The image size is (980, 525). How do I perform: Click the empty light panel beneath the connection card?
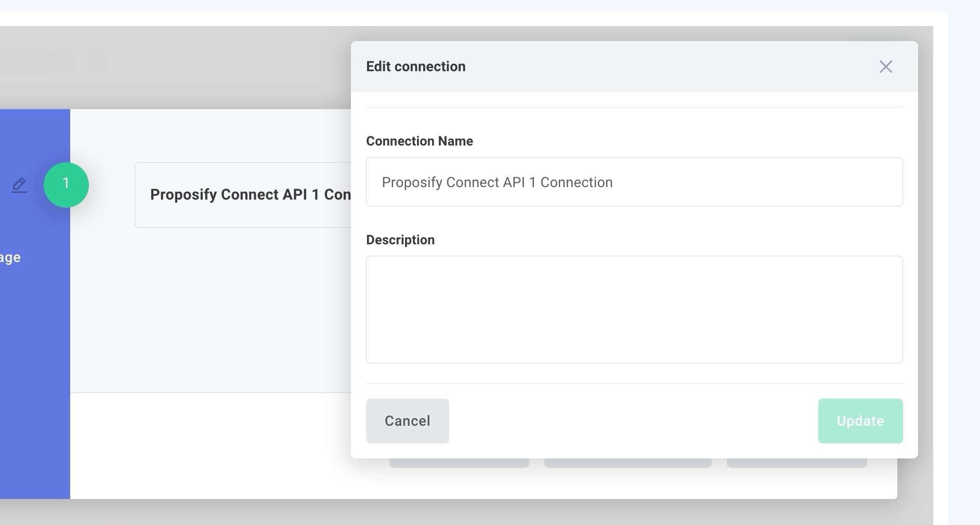coord(208,312)
